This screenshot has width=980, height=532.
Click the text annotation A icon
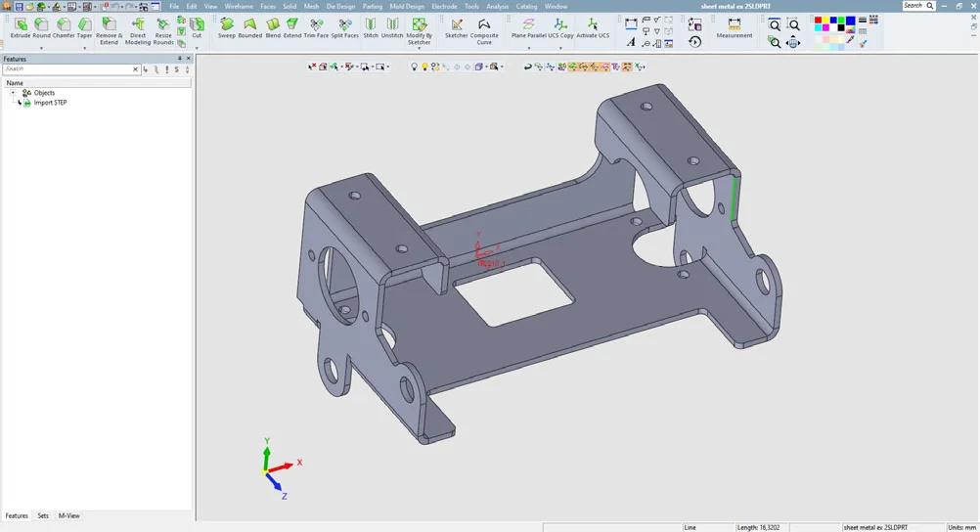[x=631, y=42]
